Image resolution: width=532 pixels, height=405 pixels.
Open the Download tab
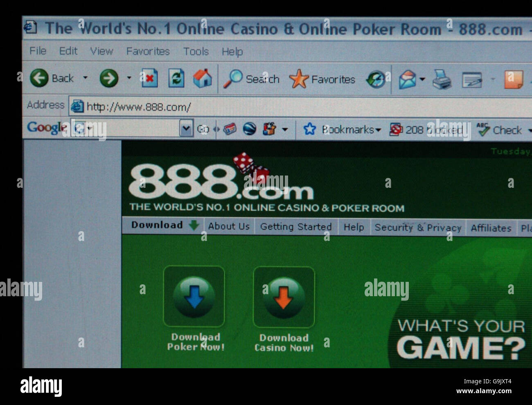[165, 225]
